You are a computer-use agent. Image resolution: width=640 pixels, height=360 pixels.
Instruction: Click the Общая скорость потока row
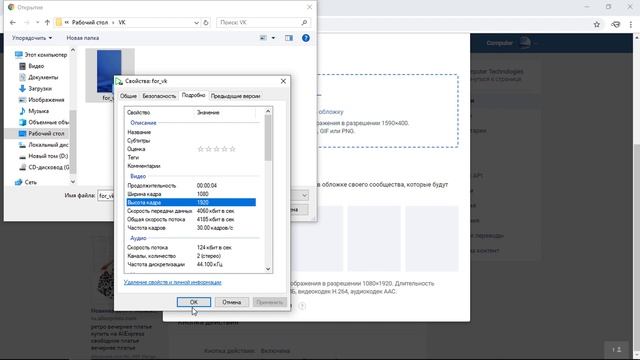(x=191, y=219)
